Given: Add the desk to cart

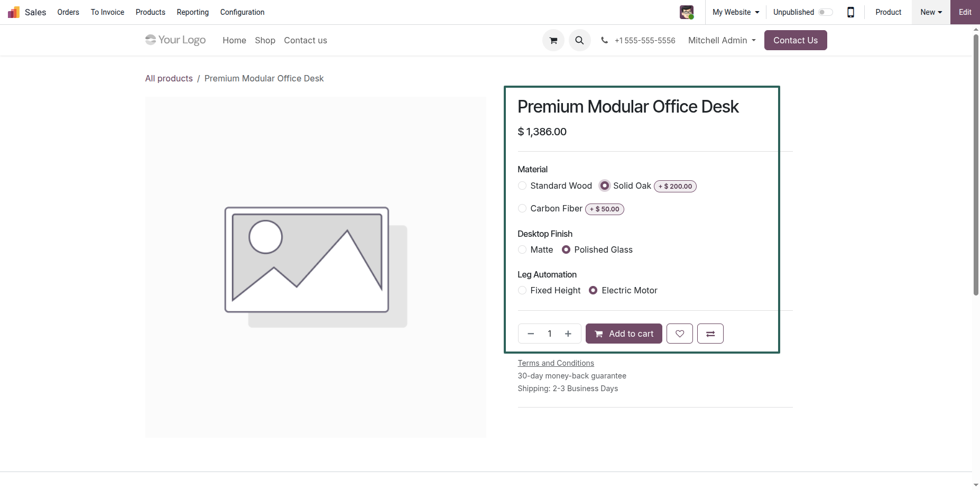Looking at the screenshot, I should pos(624,334).
